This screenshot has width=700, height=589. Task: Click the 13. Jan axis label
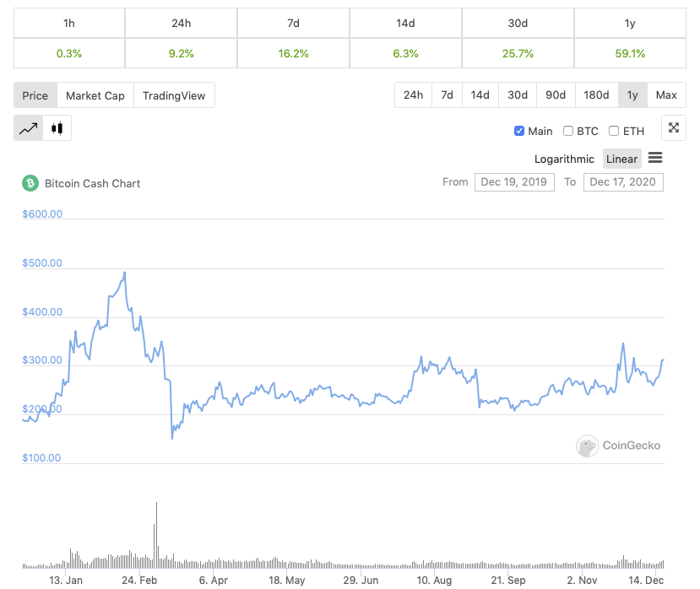click(x=66, y=580)
